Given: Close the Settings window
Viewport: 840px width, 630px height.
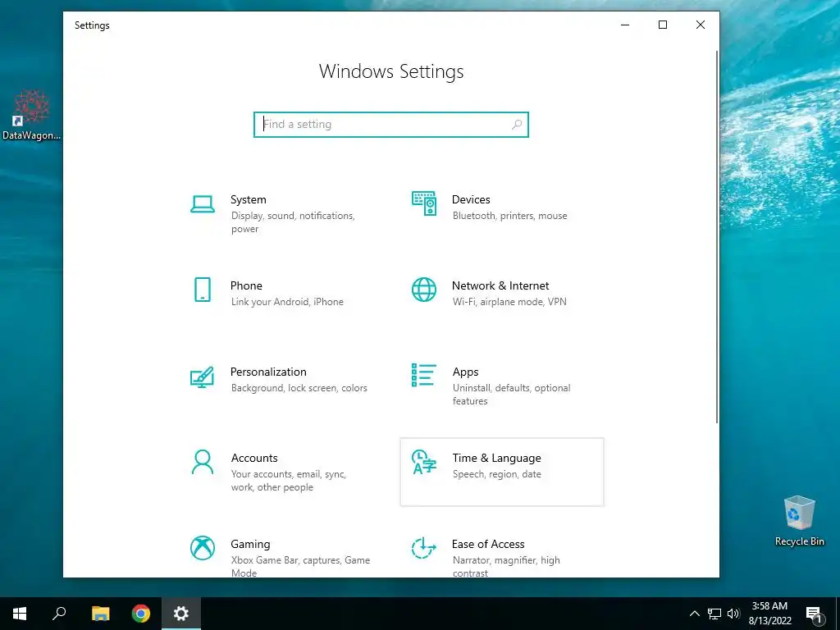Looking at the screenshot, I should point(701,25).
